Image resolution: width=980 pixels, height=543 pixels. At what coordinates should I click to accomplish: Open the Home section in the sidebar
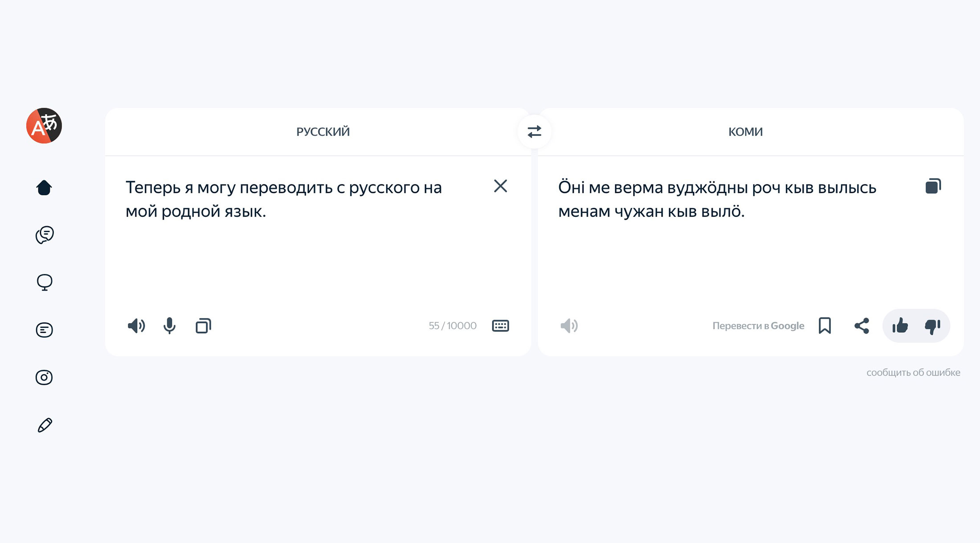click(44, 188)
